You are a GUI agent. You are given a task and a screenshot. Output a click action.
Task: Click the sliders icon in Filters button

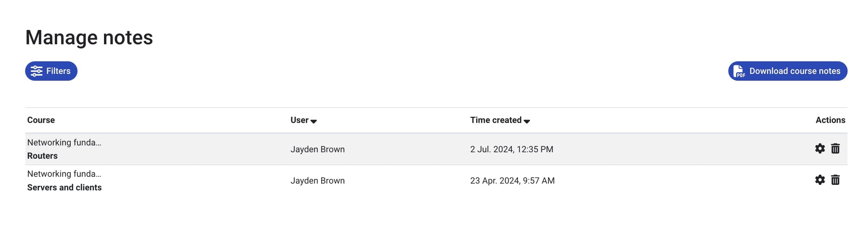pyautogui.click(x=36, y=71)
